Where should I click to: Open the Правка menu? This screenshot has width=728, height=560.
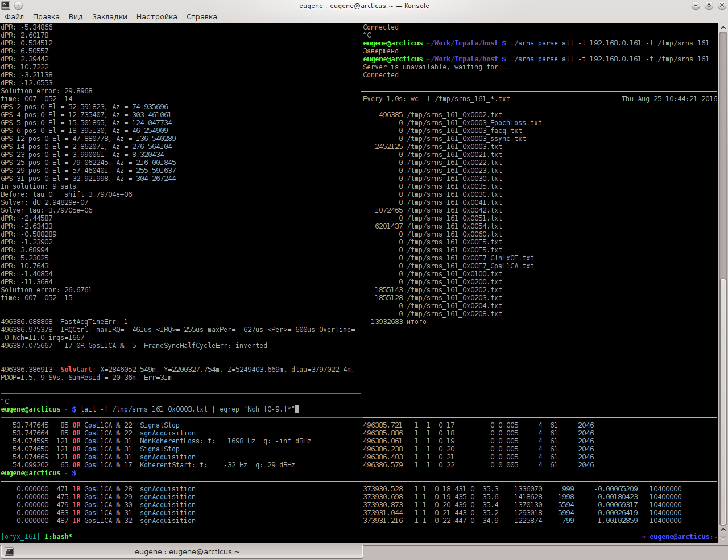46,17
